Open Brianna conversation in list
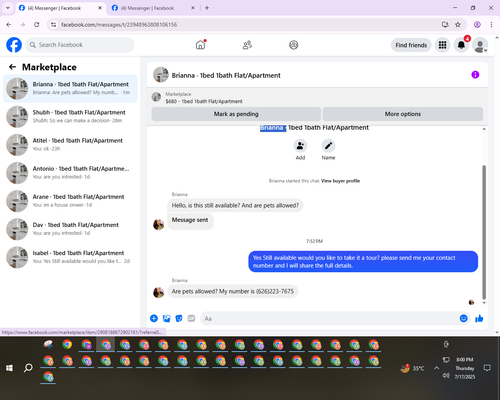 70,89
